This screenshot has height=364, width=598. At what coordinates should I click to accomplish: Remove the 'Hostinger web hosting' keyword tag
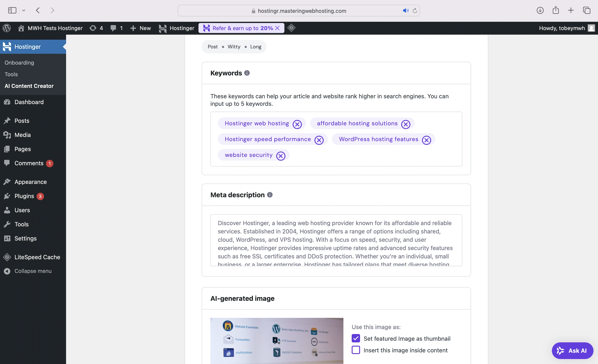point(297,124)
